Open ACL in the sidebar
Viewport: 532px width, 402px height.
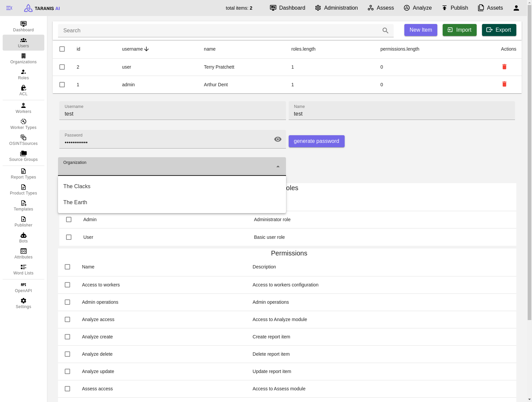click(23, 91)
